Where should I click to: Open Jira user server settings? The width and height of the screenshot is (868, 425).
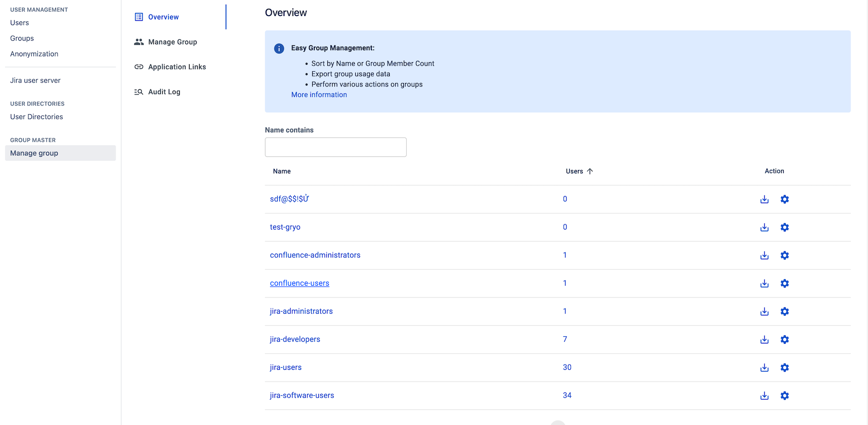pyautogui.click(x=35, y=80)
